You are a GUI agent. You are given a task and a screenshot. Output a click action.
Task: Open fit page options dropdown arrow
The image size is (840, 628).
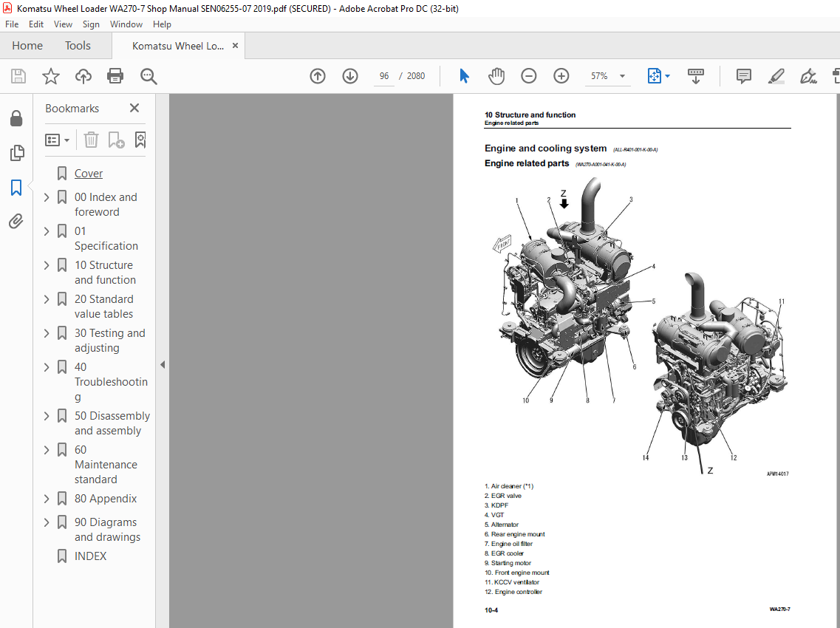coord(668,76)
